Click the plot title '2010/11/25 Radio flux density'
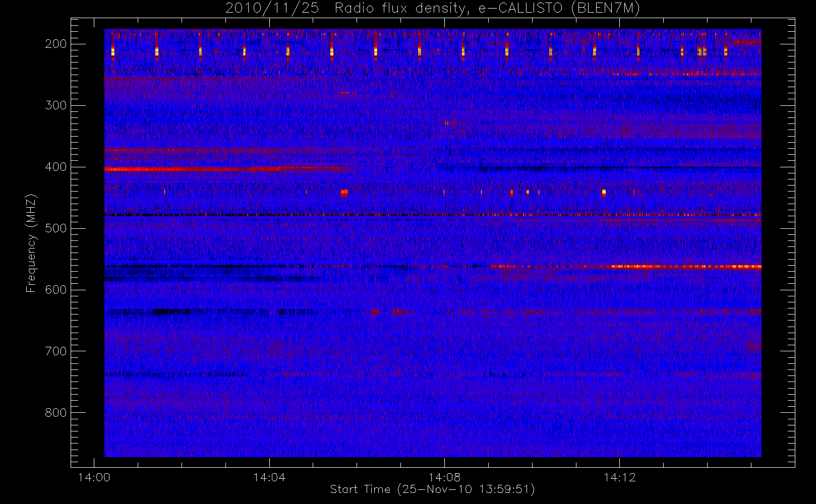816x504 pixels. (x=432, y=8)
